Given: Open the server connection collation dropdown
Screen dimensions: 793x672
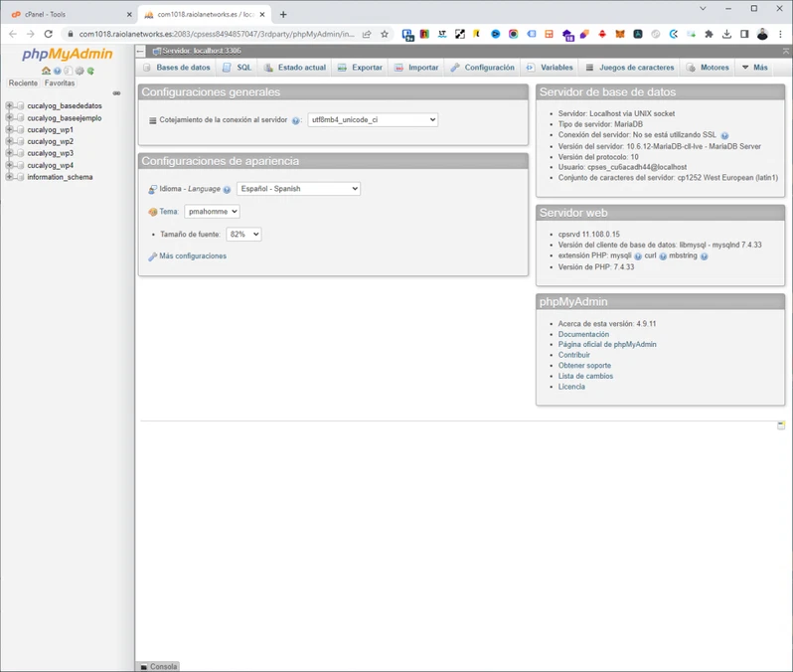Looking at the screenshot, I should [373, 119].
